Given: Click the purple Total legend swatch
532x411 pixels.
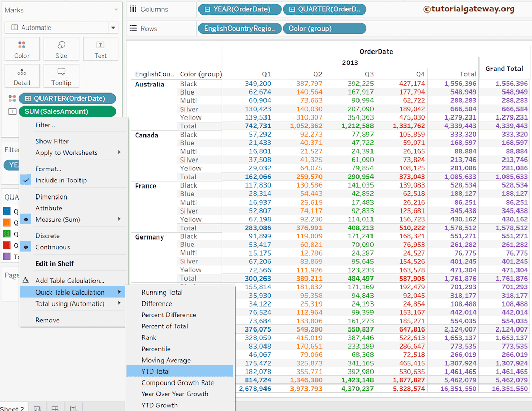Looking at the screenshot, I should (x=7, y=257).
